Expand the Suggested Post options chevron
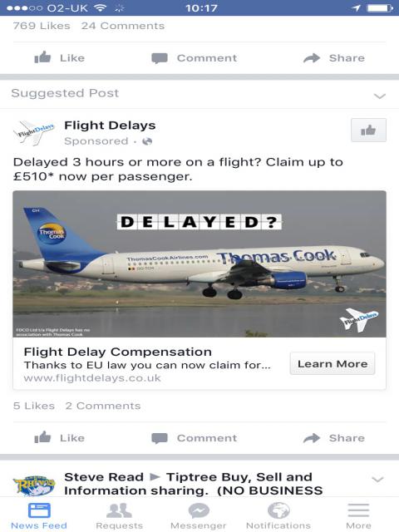This screenshot has height=532, width=399. 380,96
